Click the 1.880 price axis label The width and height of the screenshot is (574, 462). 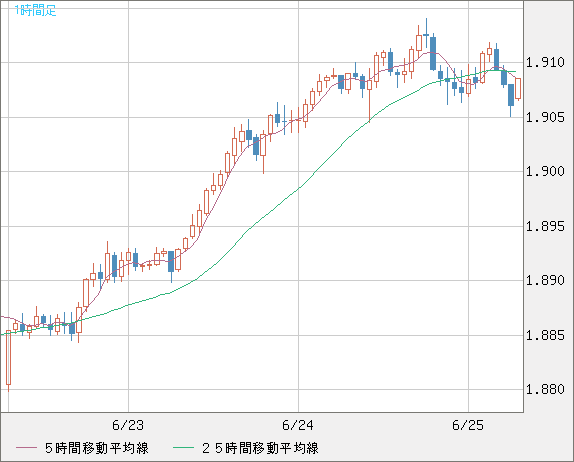pos(545,389)
